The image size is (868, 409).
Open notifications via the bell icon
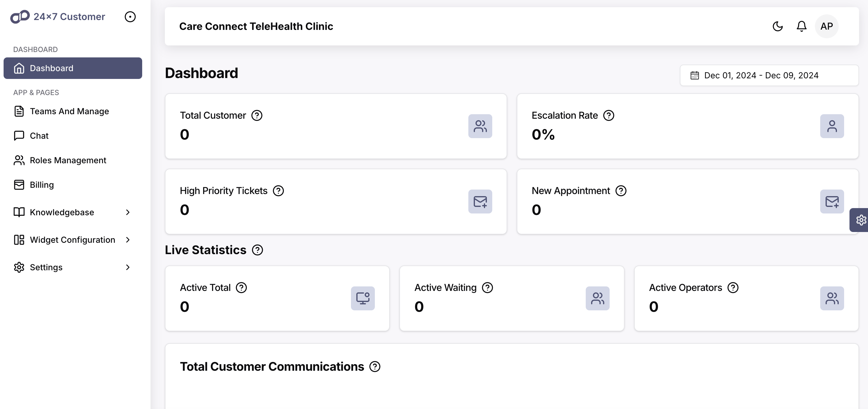coord(802,26)
